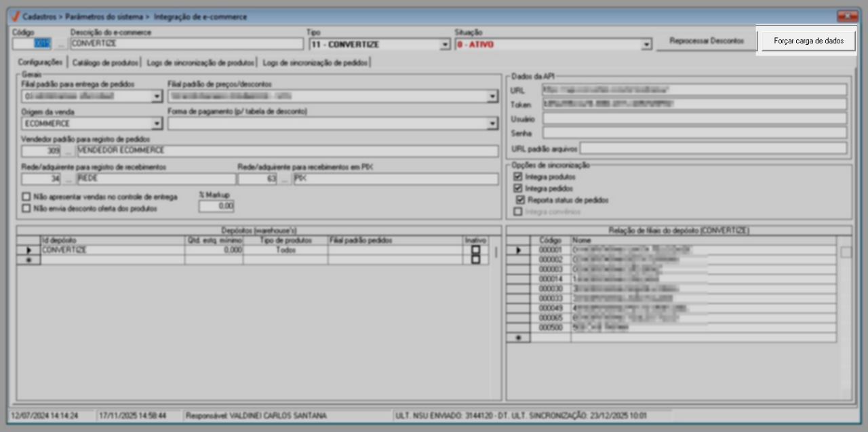Open the Logs de sincronização de pedidos tab
868x432 pixels.
click(315, 62)
